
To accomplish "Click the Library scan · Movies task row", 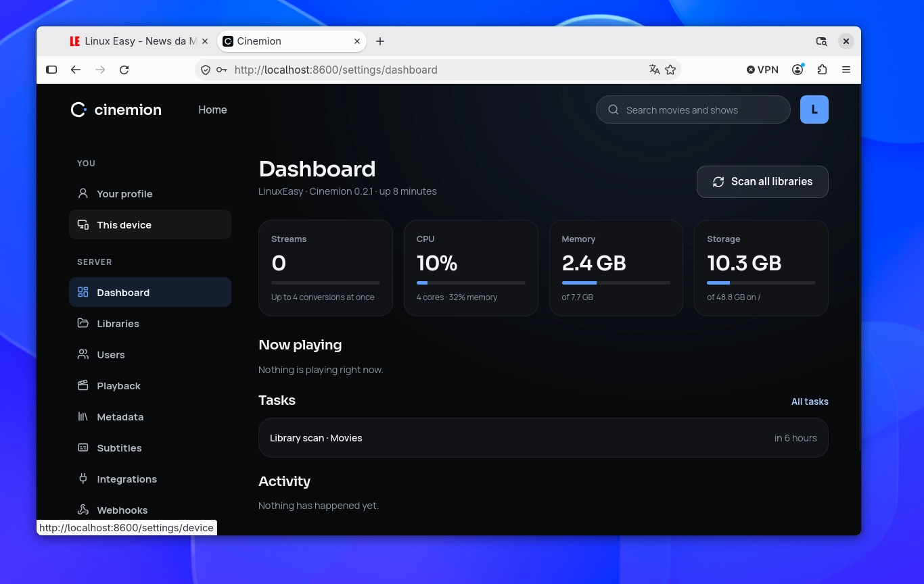I will point(543,438).
